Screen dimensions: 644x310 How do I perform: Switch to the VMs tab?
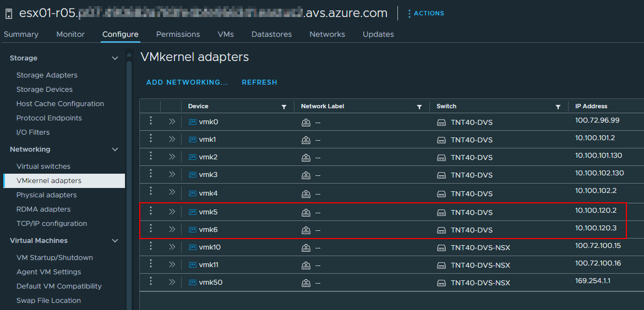click(226, 35)
